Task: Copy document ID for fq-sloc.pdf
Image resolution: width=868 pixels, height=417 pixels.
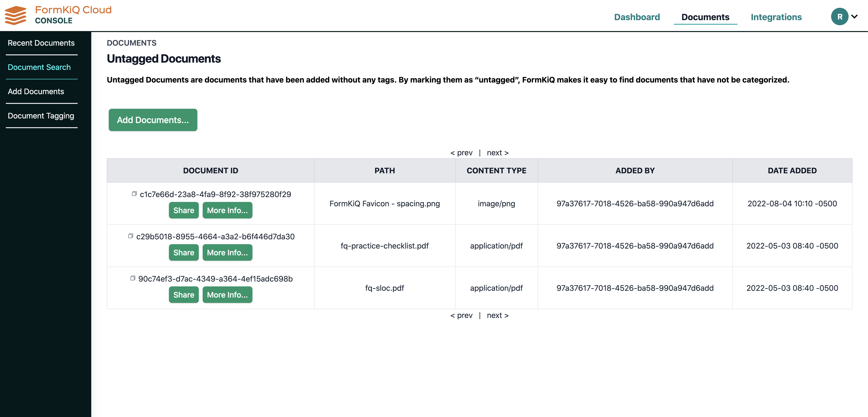Action: (x=133, y=278)
